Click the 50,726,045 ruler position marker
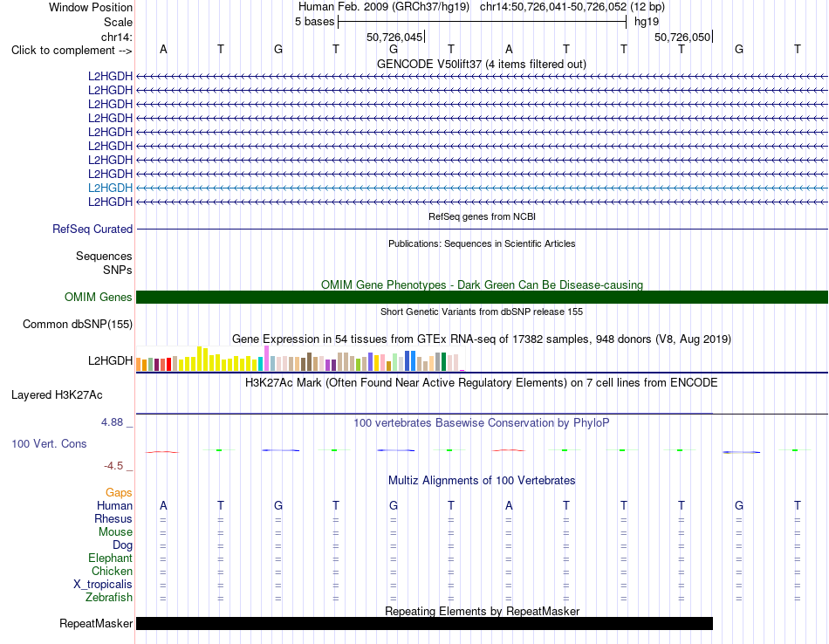 (x=394, y=37)
